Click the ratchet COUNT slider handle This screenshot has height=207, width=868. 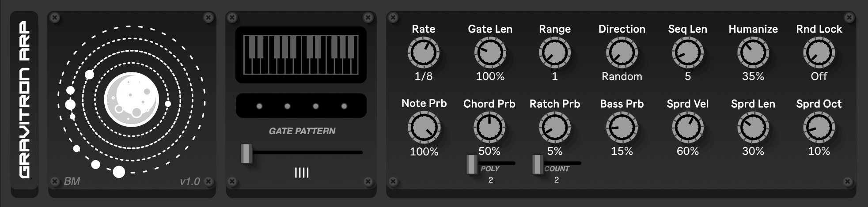pyautogui.click(x=537, y=164)
